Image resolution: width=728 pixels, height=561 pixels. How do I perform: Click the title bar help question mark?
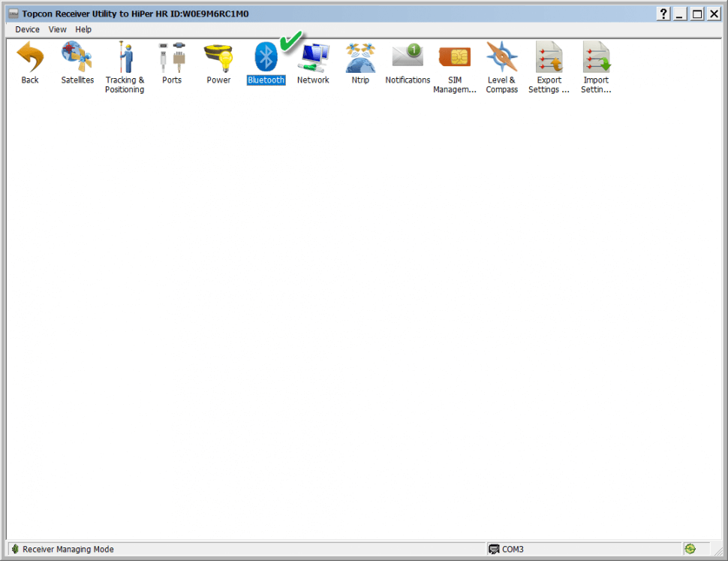tap(663, 14)
